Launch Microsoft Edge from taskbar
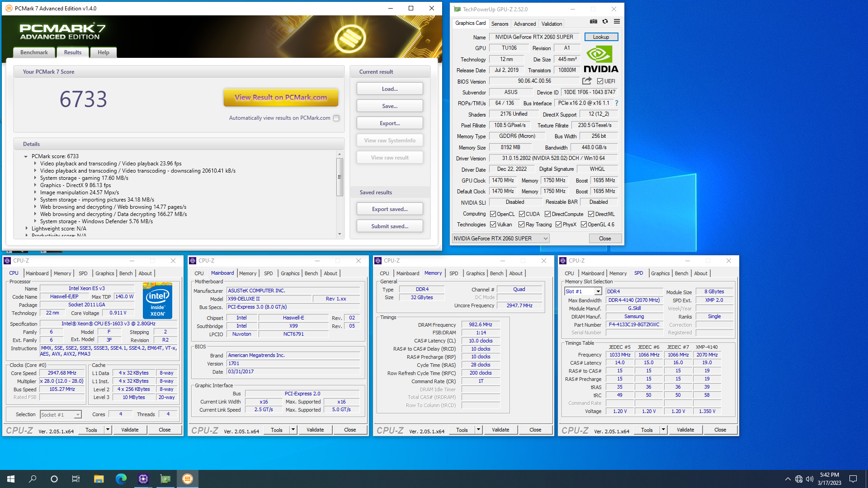868x488 pixels. pyautogui.click(x=121, y=479)
